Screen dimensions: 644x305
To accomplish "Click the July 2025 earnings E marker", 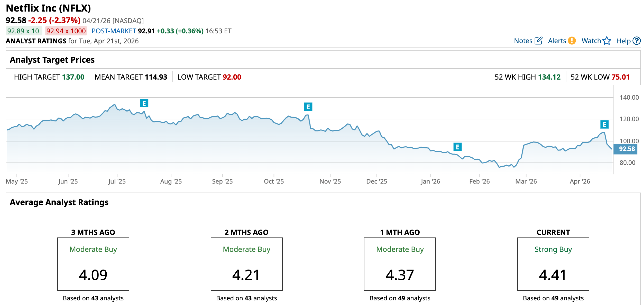I will (144, 103).
